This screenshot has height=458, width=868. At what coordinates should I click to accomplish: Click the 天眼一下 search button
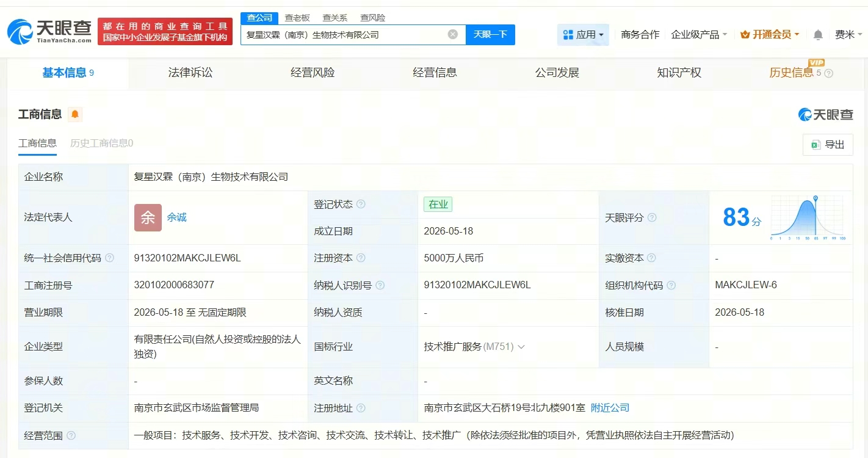click(x=490, y=34)
